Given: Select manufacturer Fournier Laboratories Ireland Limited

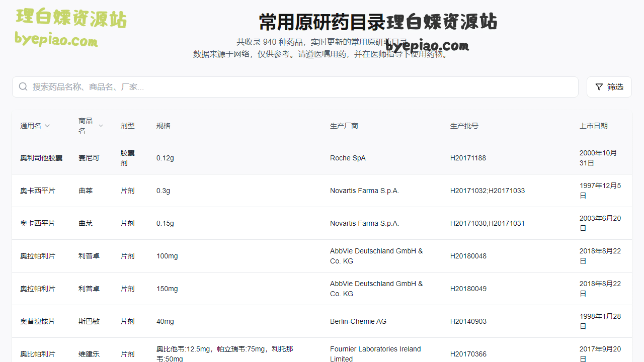Looking at the screenshot, I should click(375, 353).
